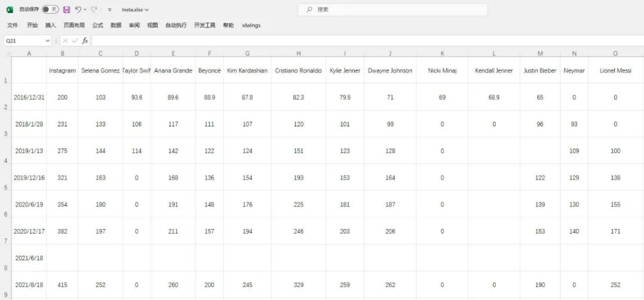The width and height of the screenshot is (644, 300).
Task: Click the search magnifier icon
Action: point(309,10)
